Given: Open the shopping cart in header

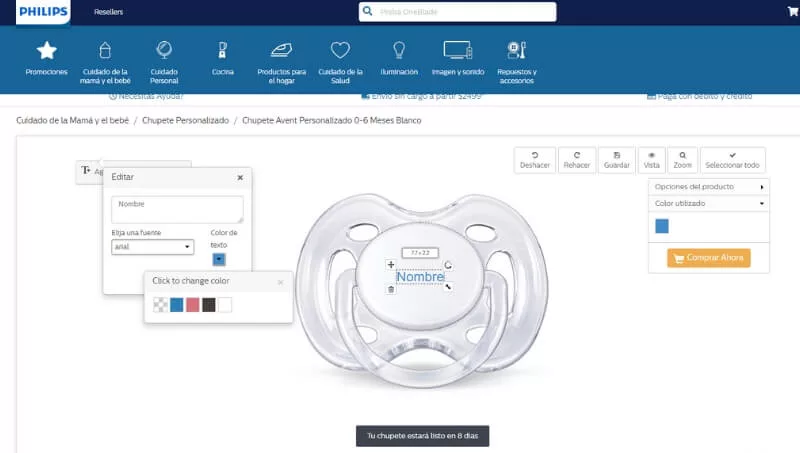Looking at the screenshot, I should coord(792,11).
